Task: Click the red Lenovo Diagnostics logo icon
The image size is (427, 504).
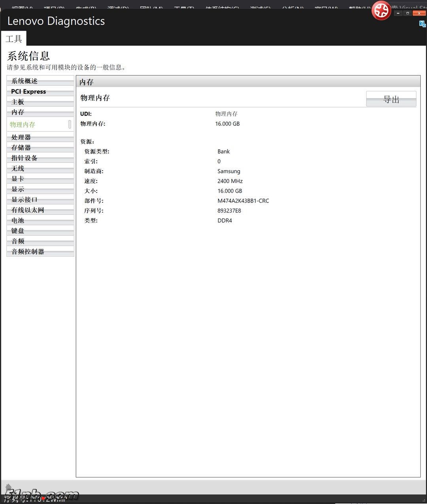Action: [x=381, y=11]
